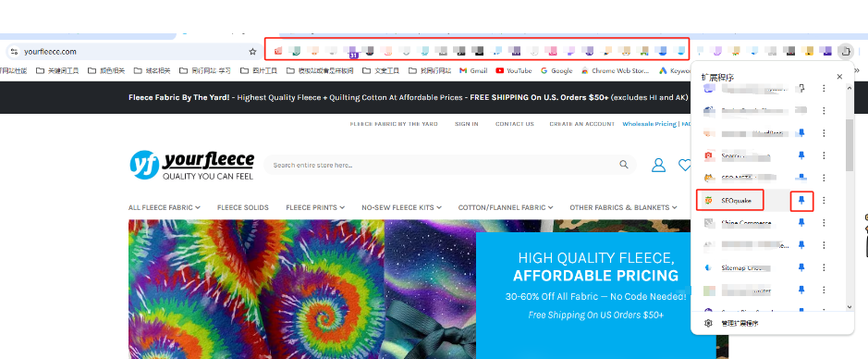Open more options for Sitemap extension
The width and height of the screenshot is (868, 359).
coord(824,267)
